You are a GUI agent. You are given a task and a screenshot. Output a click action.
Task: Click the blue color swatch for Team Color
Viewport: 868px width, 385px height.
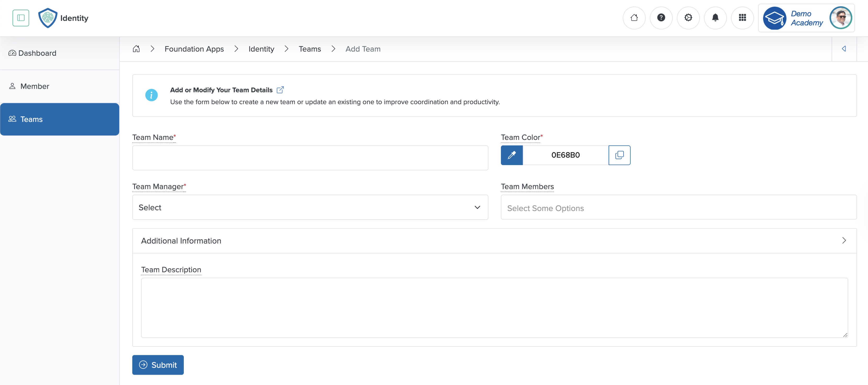point(511,155)
